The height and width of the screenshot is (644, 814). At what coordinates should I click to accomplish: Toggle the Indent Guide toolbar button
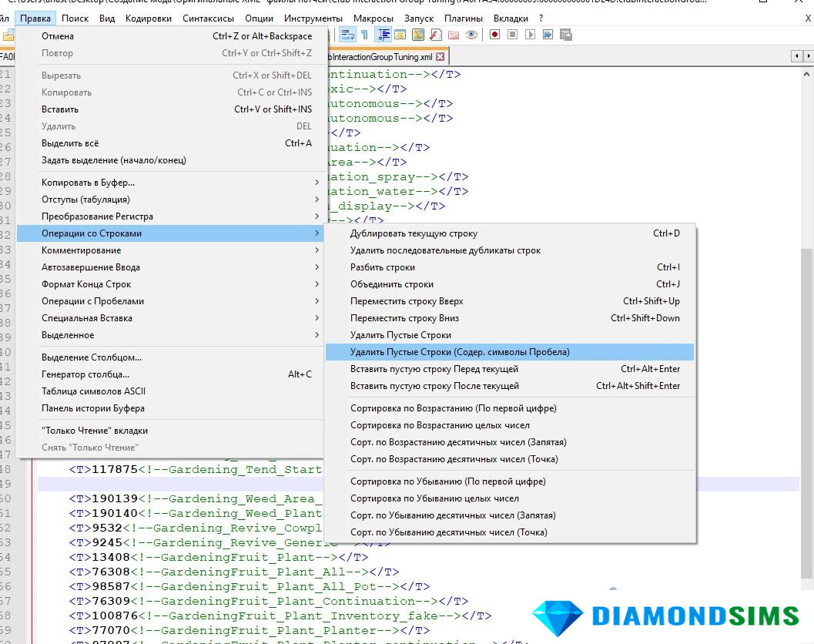pos(383,35)
